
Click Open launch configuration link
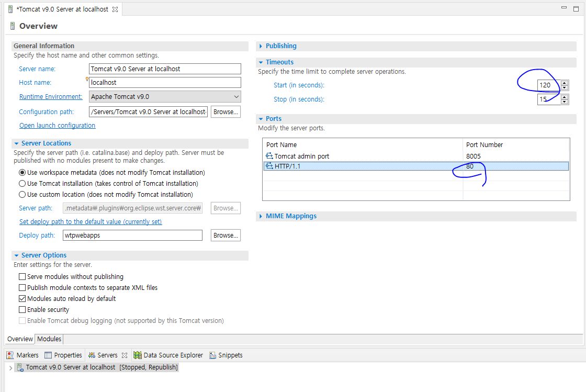tap(57, 126)
